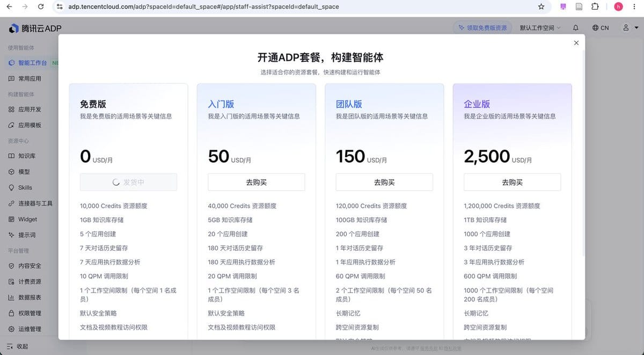Click the Skills lightbulb icon
This screenshot has height=355, width=644.
11,187
